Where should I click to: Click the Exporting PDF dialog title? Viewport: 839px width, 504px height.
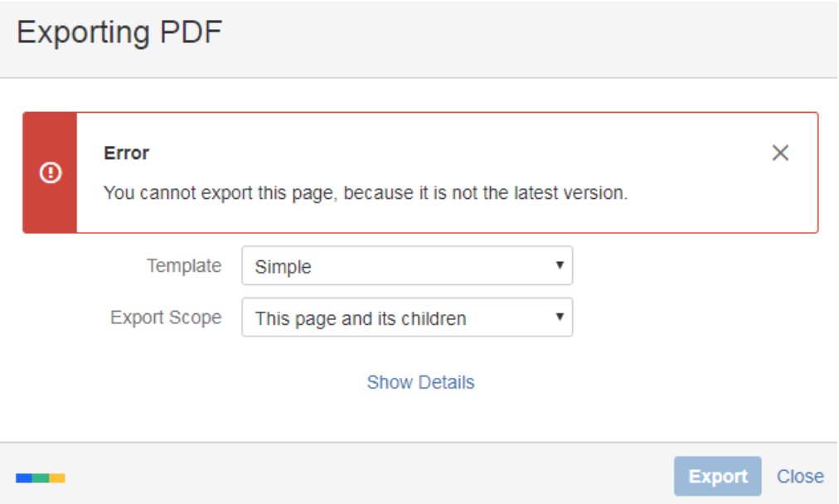119,33
